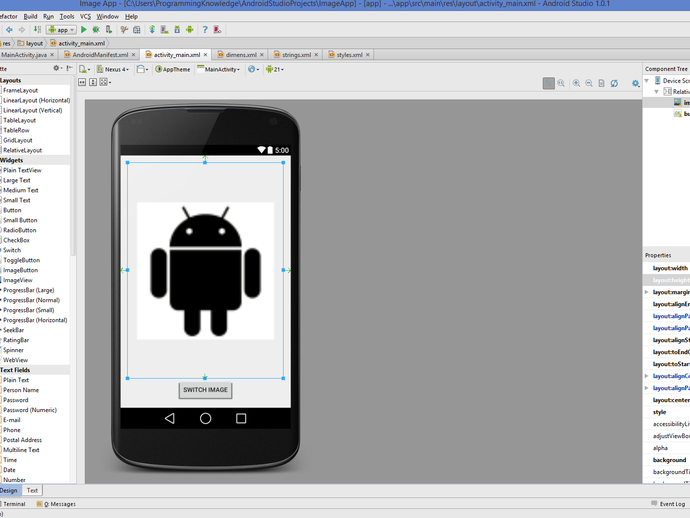
Task: Toggle layout width expand icon
Action: pyautogui.click(x=82, y=82)
